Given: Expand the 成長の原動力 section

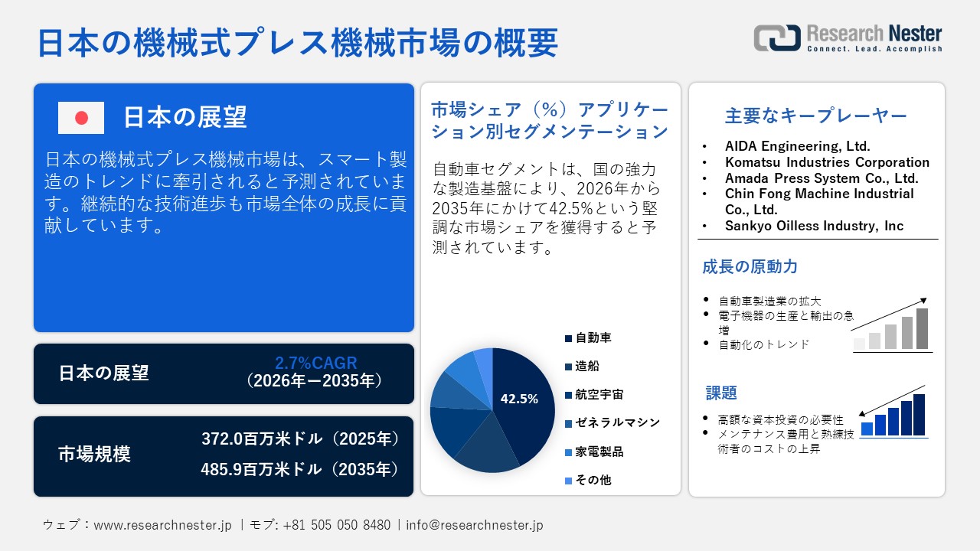Looking at the screenshot, I should click(x=750, y=267).
